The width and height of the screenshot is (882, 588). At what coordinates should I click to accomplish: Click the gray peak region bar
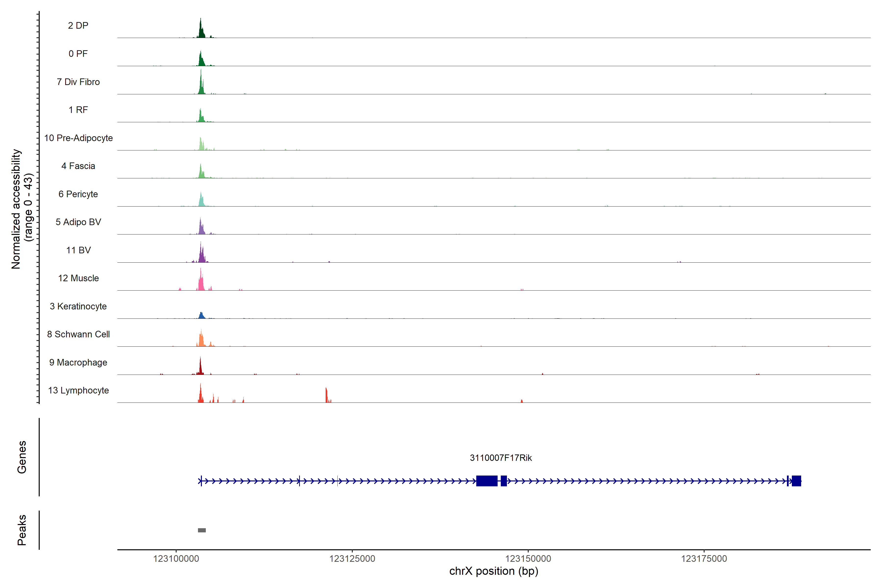point(202,530)
